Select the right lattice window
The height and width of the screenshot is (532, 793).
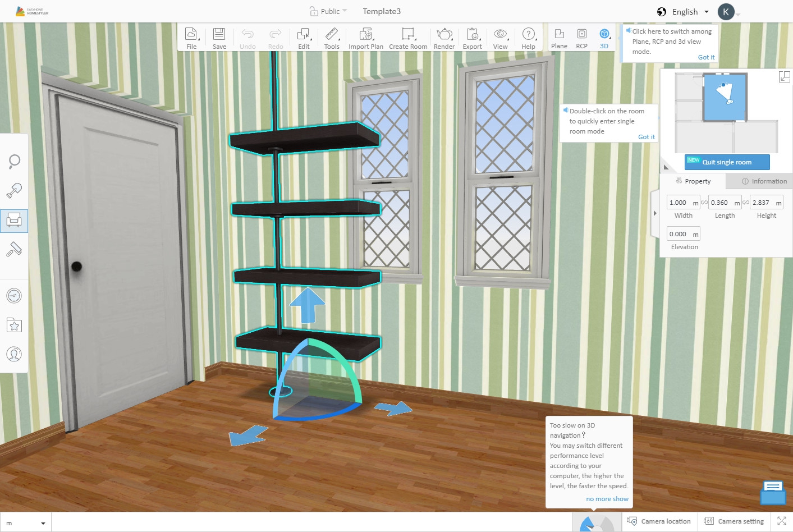coord(503,172)
